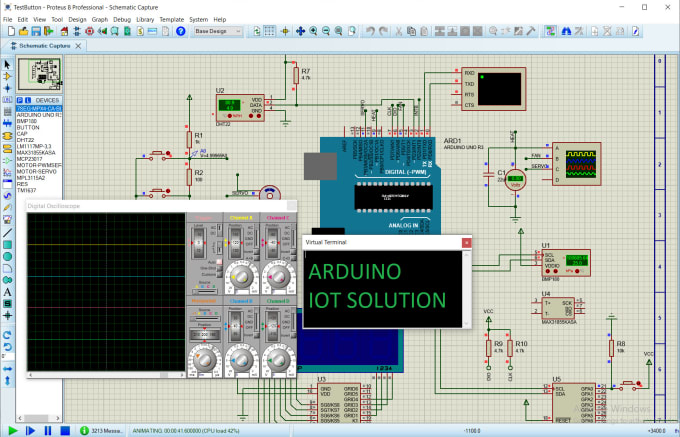Select TM1637 in devices list
Image resolution: width=680 pixels, height=437 pixels.
(x=39, y=190)
